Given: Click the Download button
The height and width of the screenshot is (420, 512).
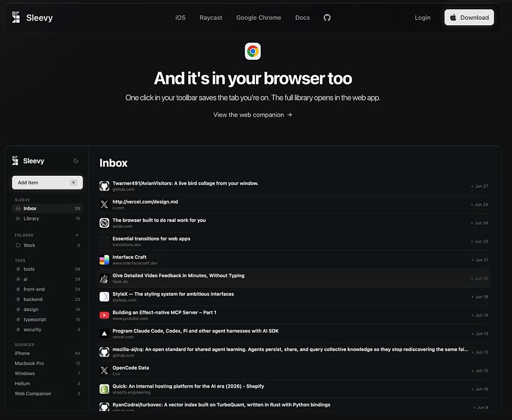Looking at the screenshot, I should click(469, 17).
